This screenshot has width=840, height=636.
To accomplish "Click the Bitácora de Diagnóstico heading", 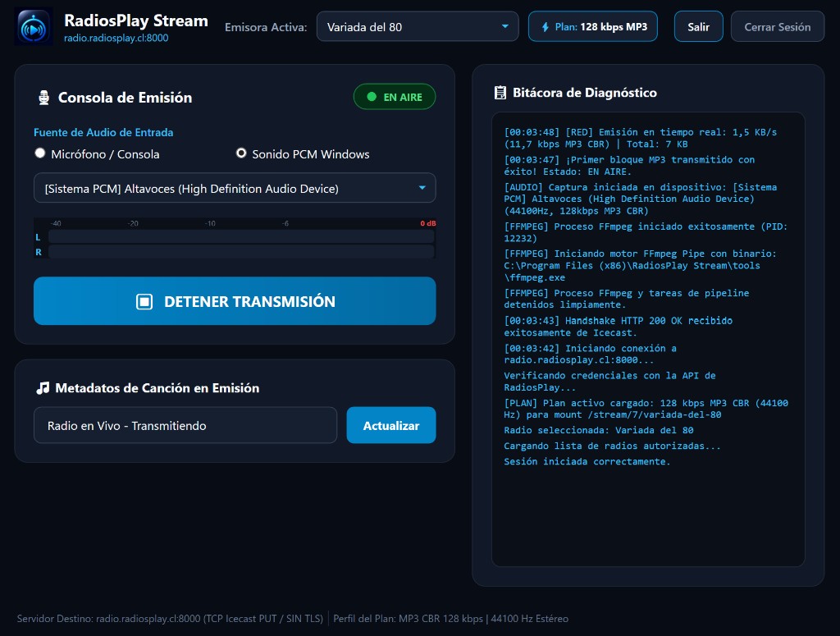I will pos(584,93).
